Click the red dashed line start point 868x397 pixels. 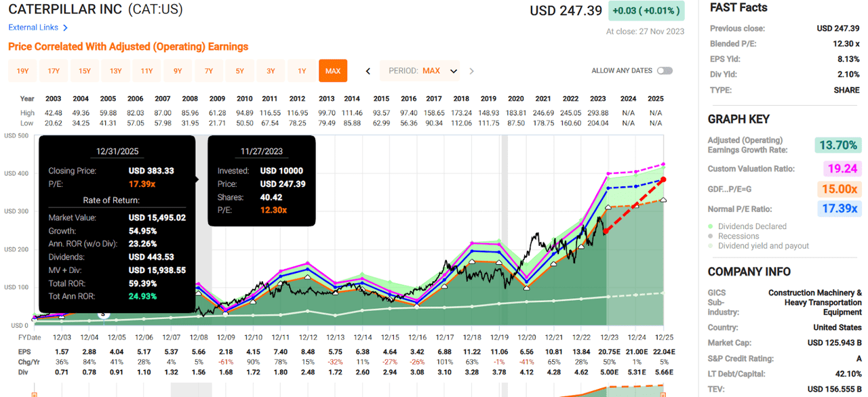606,232
